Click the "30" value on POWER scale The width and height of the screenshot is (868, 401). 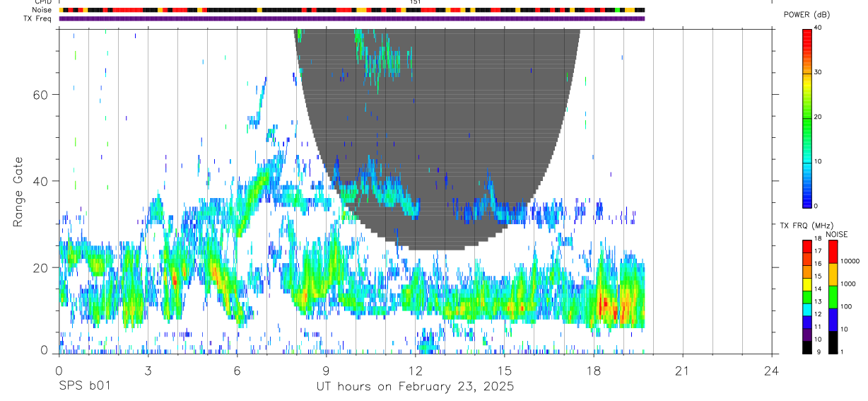click(818, 73)
